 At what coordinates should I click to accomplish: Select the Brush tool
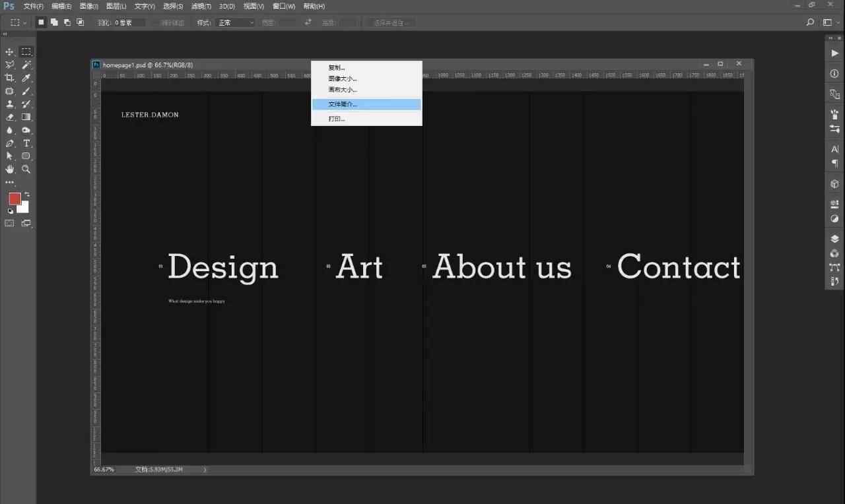(26, 91)
